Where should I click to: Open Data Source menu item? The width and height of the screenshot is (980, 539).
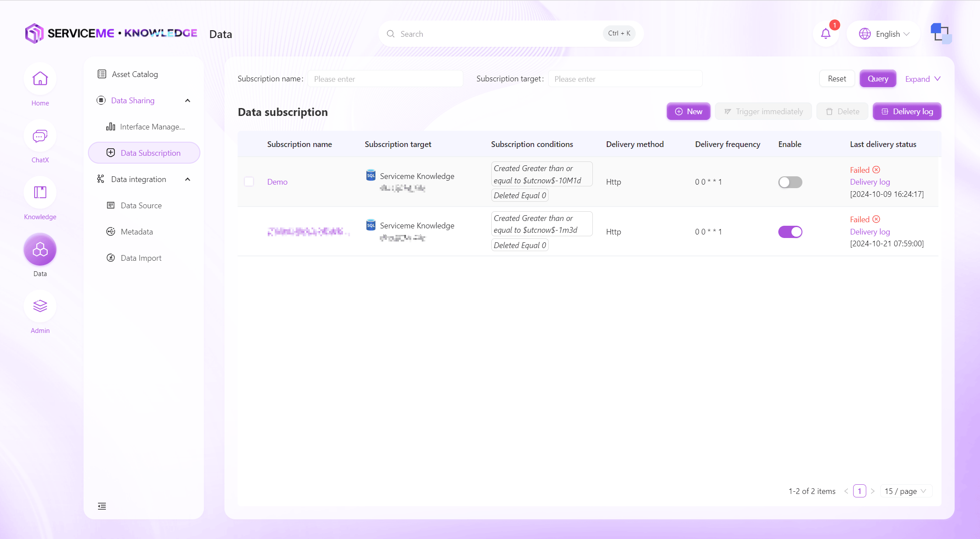tap(141, 206)
